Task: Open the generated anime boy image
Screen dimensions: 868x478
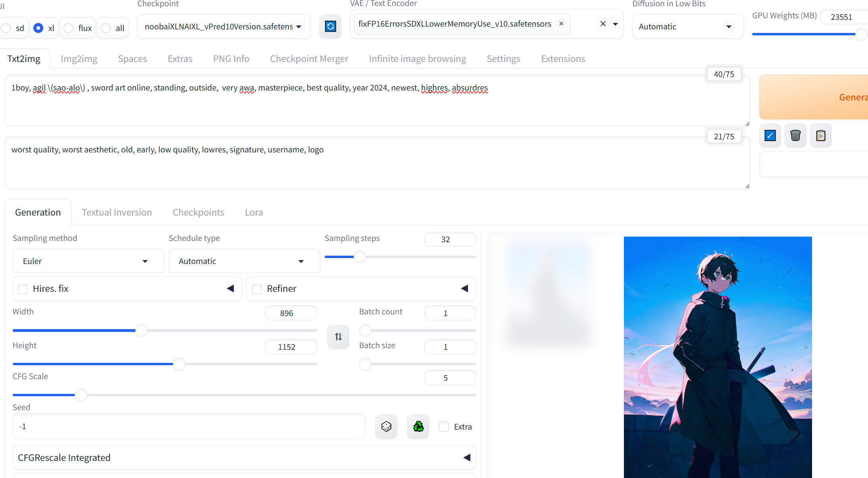Action: click(x=718, y=357)
